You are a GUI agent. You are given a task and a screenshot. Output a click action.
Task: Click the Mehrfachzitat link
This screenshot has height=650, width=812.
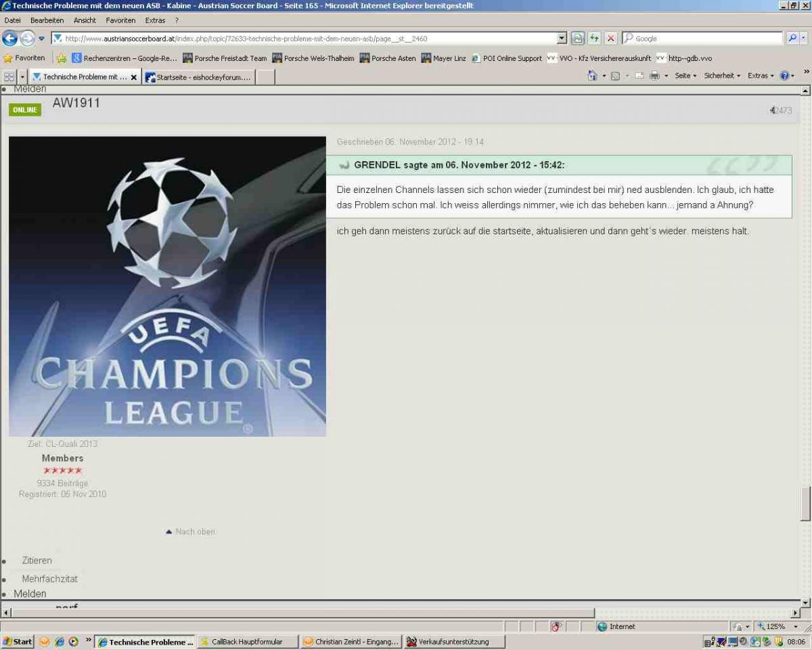click(49, 579)
